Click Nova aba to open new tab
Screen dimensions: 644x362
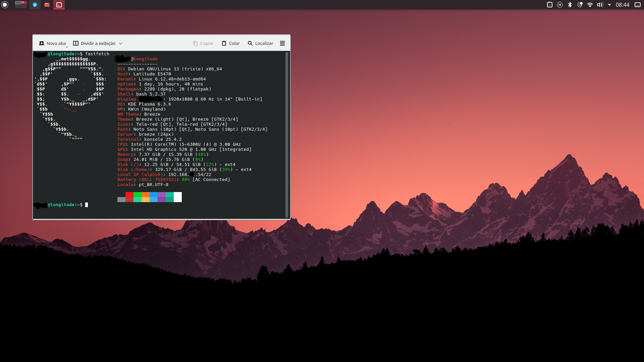point(53,43)
